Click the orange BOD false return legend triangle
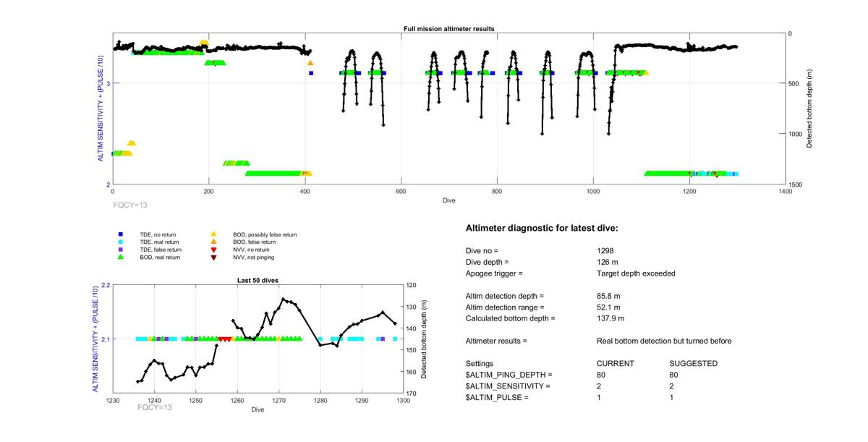The image size is (868, 442). coord(213,242)
